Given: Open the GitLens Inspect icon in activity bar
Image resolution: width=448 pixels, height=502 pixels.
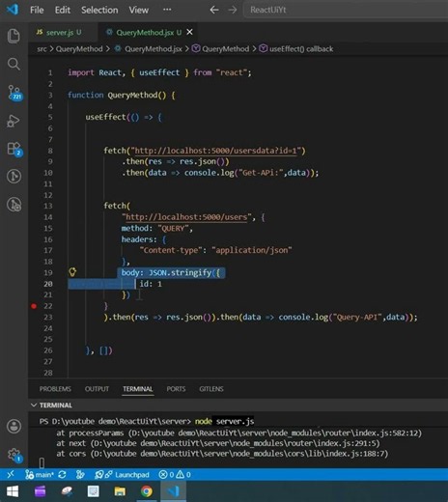Looking at the screenshot, I should click(14, 204).
